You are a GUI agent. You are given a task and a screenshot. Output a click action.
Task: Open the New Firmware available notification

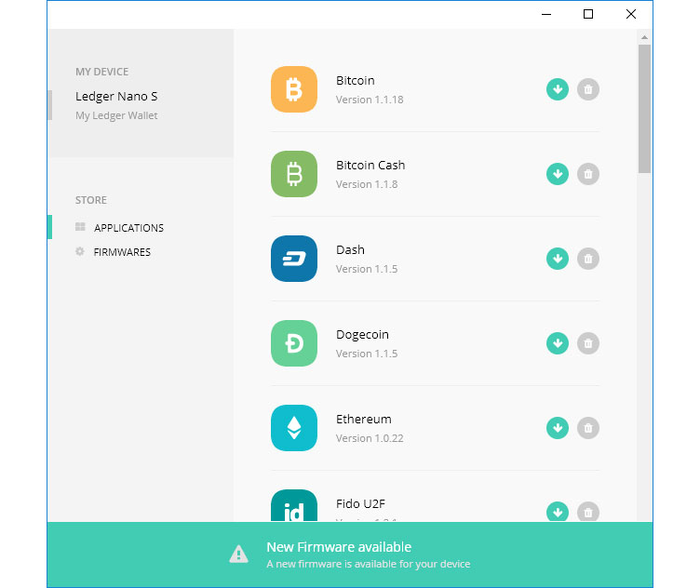[x=350, y=555]
